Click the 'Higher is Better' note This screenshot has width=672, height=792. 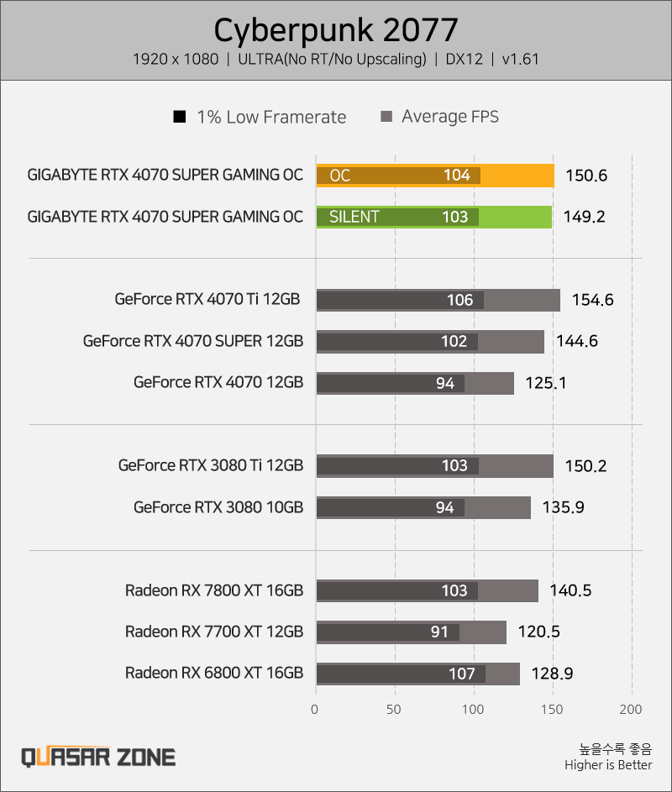[608, 765]
